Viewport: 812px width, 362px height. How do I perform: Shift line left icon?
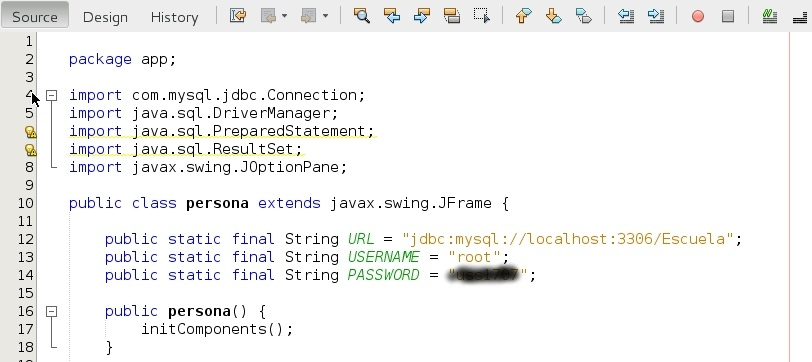coord(626,16)
